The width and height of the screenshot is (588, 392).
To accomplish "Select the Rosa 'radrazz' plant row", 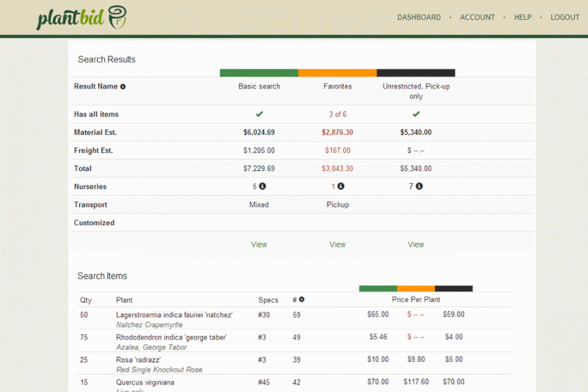I will coord(146,360).
